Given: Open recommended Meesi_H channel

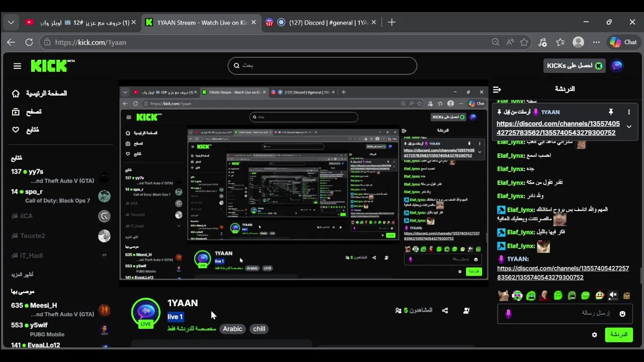Looking at the screenshot, I should click(x=60, y=310).
